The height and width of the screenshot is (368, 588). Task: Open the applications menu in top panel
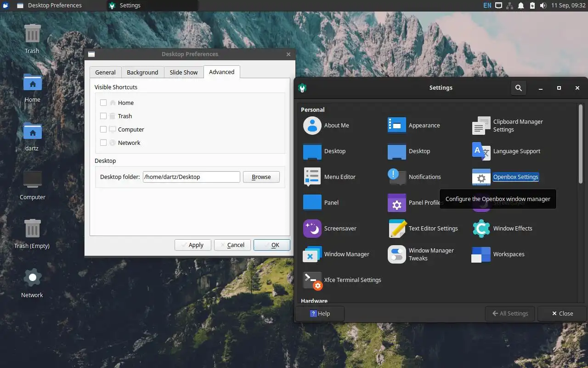point(6,6)
